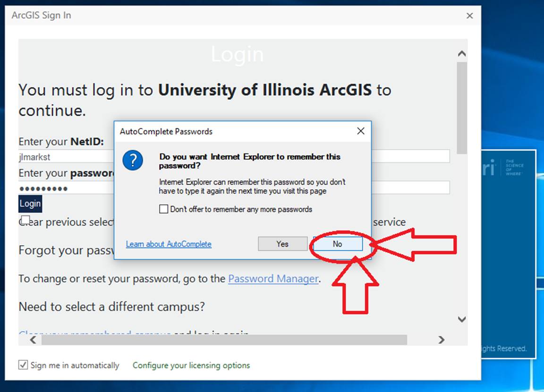
Task: Click the 'Enter your NetID:' label
Action: pos(61,142)
